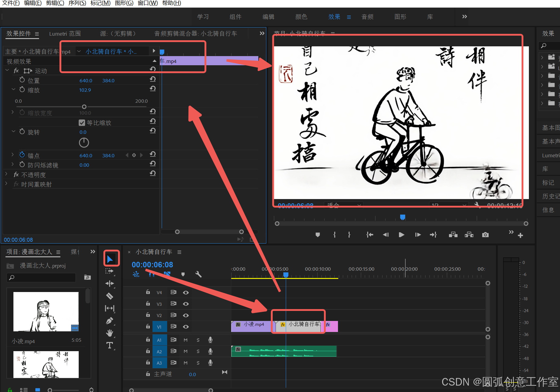This screenshot has width=560, height=392.
Task: Switch to the 颜色 workspace
Action: click(301, 17)
